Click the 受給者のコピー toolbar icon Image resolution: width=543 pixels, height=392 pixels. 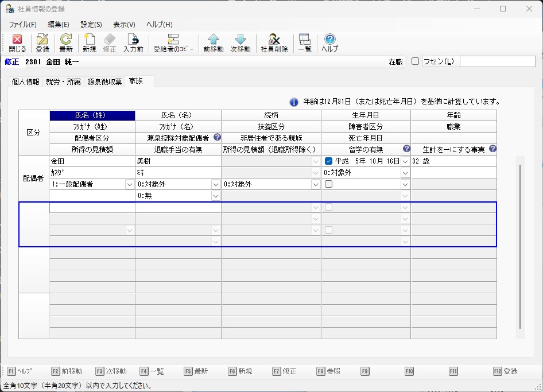[x=173, y=43]
